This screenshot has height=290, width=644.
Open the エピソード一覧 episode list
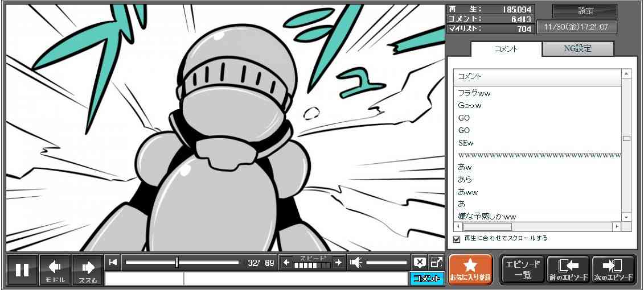click(x=522, y=270)
